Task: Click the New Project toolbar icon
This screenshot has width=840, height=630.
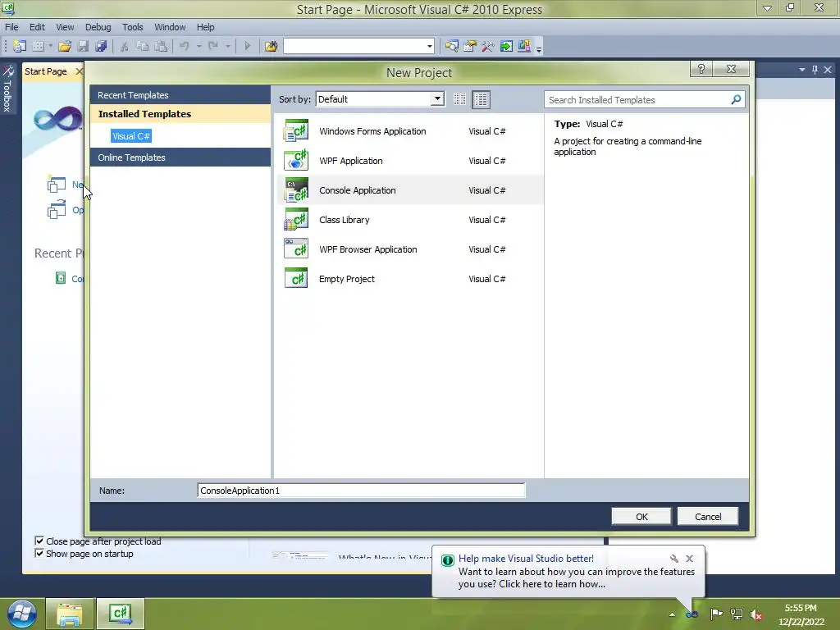Action: (20, 46)
